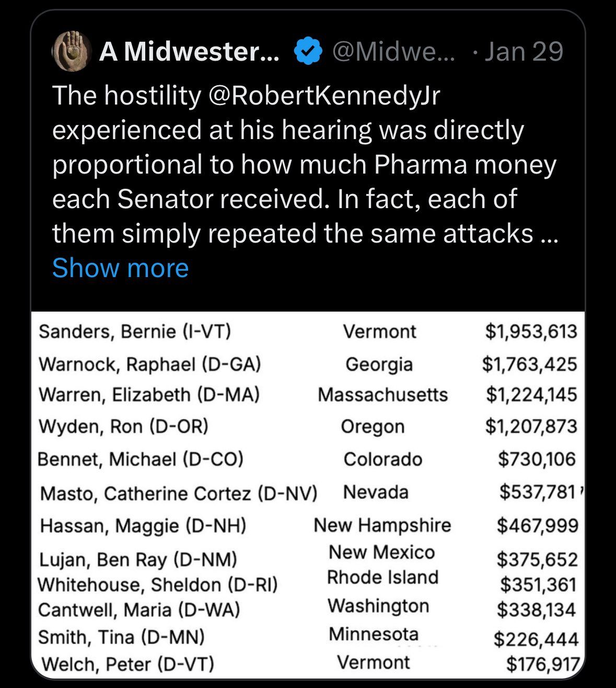Select Whitehouse, Sheldon (D-RI) entry
The image size is (616, 688).
pyautogui.click(x=157, y=584)
